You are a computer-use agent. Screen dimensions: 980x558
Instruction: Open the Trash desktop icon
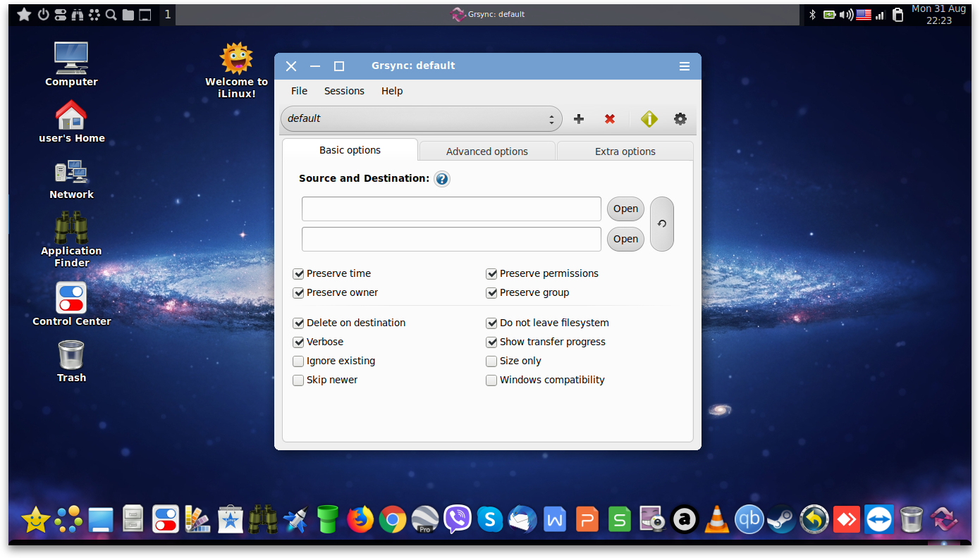point(71,361)
